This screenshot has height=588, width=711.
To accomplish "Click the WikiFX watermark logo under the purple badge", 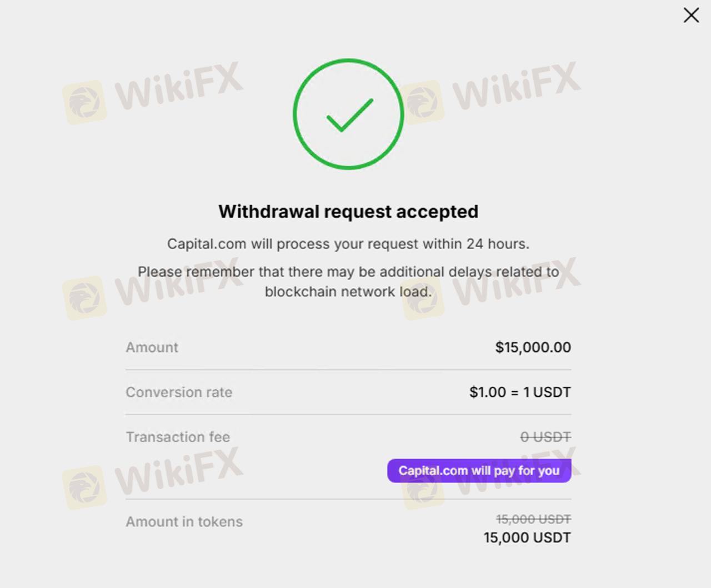I will [423, 491].
